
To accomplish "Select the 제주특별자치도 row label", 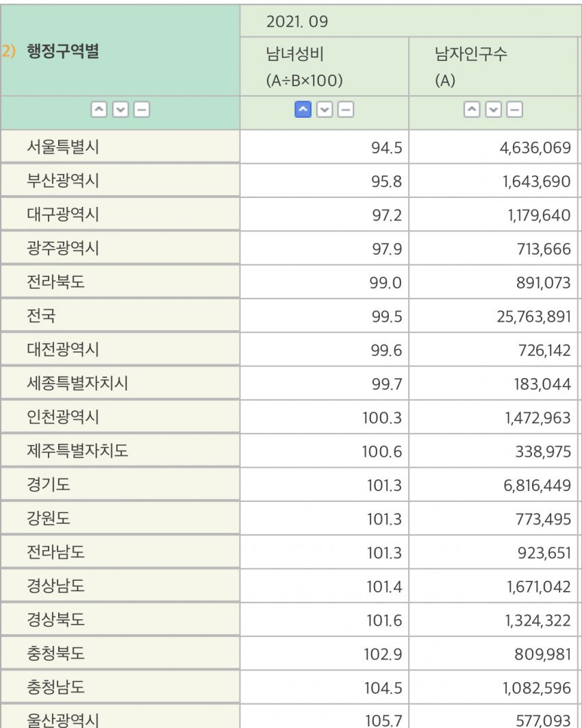I will [x=77, y=451].
